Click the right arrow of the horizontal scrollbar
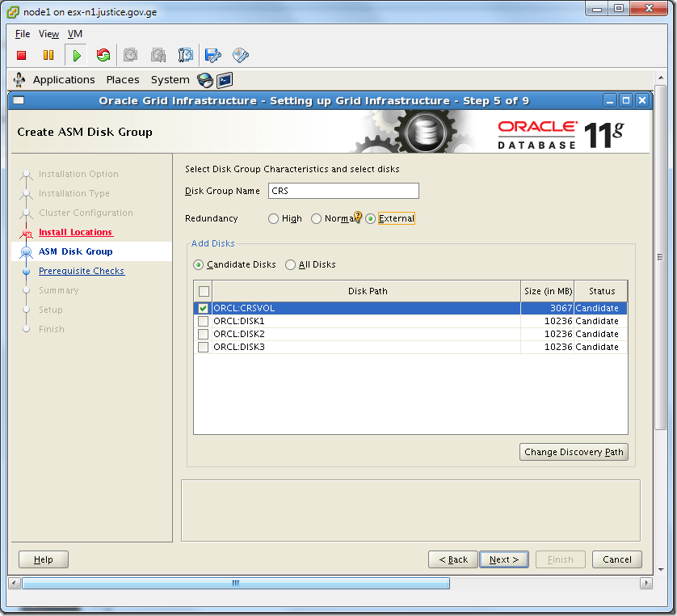 click(x=645, y=582)
